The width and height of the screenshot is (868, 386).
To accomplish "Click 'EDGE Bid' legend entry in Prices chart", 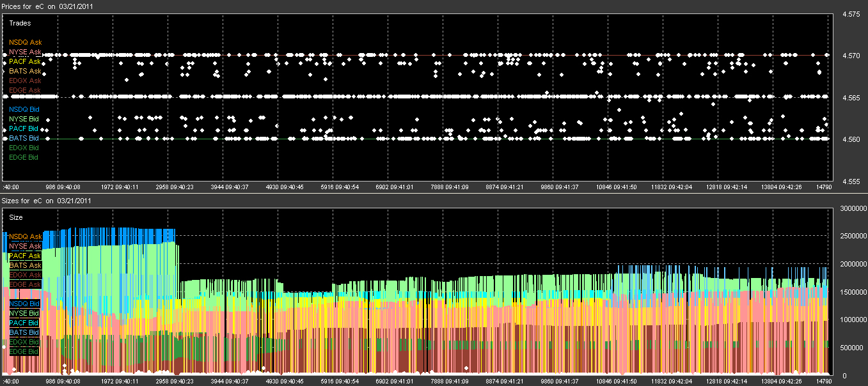I will 24,157.
